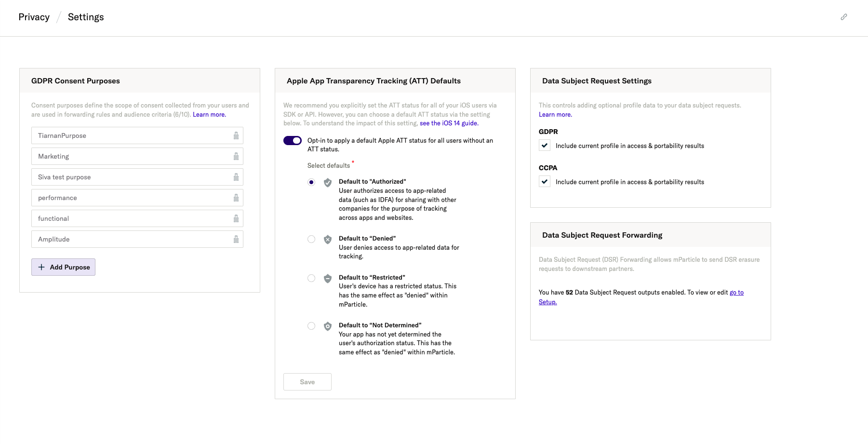Click the lock icon in Siva test purpose row
The width and height of the screenshot is (868, 444).
236,177
